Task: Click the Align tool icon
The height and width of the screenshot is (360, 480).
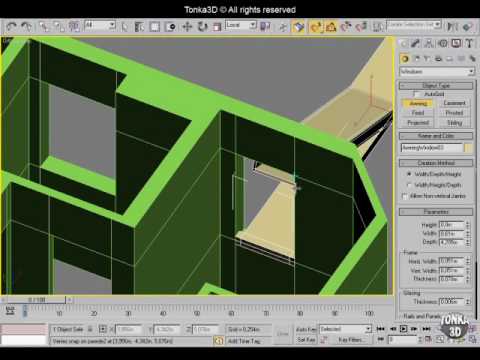Action: tap(468, 27)
